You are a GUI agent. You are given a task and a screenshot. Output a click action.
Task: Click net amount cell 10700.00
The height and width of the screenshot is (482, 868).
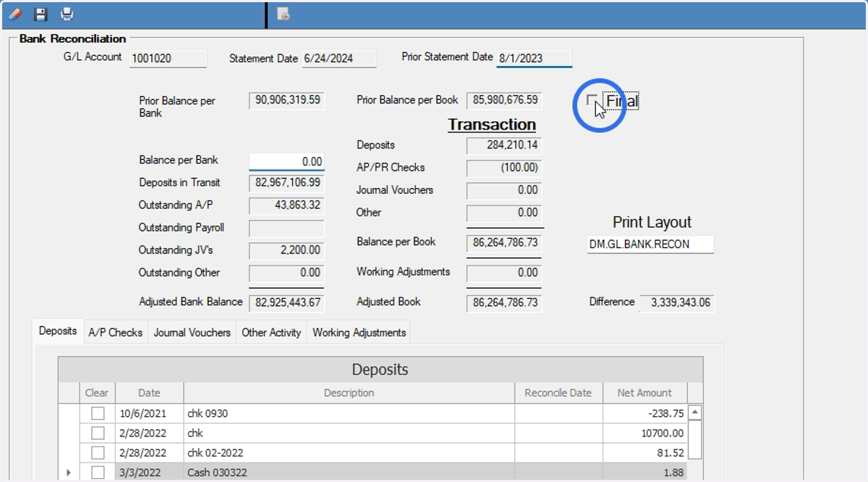(x=644, y=433)
